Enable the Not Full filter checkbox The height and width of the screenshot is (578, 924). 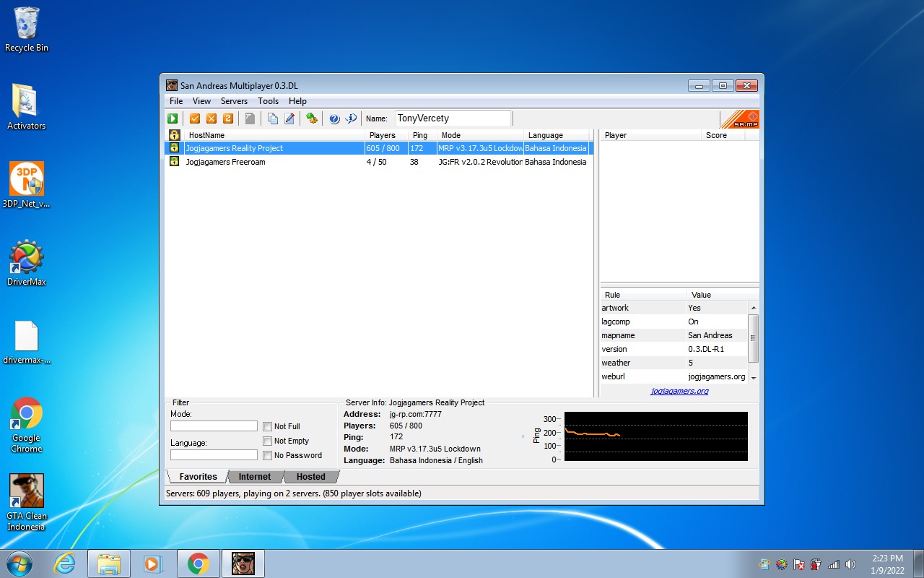pyautogui.click(x=268, y=426)
